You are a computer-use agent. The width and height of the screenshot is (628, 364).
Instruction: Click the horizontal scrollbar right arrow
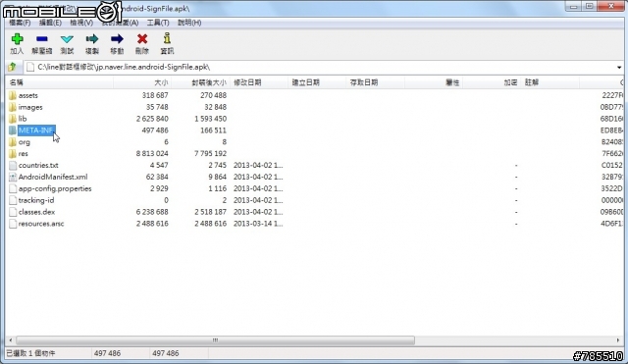click(617, 340)
